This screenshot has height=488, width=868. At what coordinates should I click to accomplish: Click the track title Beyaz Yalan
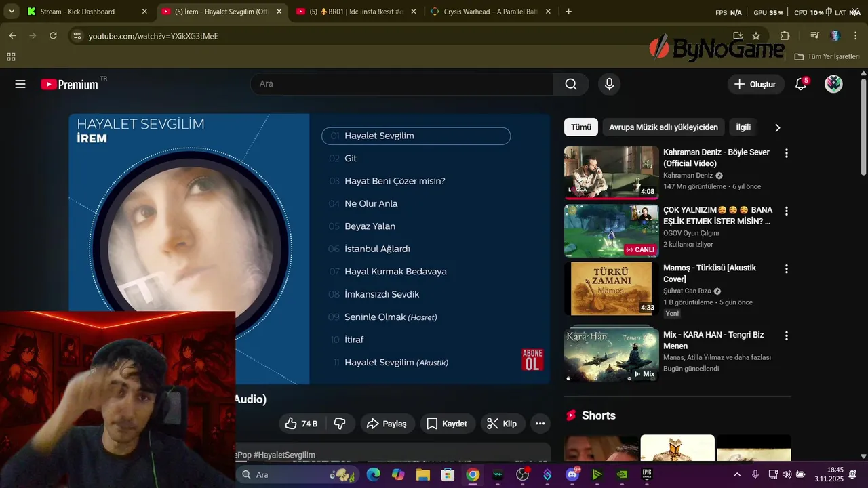tap(370, 226)
